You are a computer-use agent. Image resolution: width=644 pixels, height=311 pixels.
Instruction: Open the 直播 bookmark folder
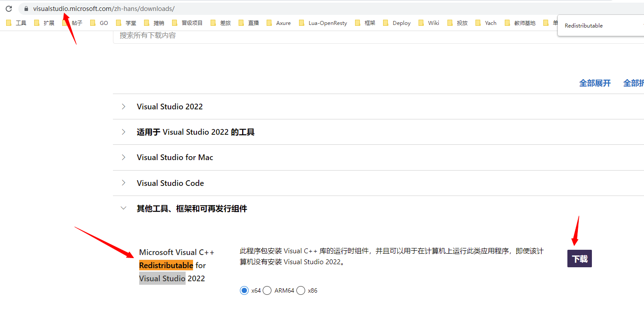(x=249, y=23)
